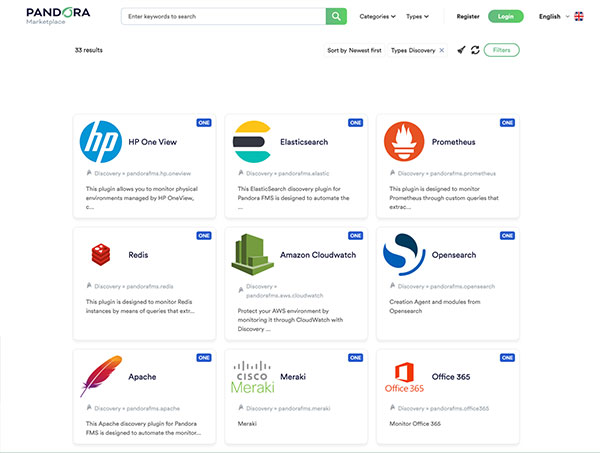Viewport: 600px width, 453px height.
Task: Remove the Types Discovery filter tag
Action: (442, 50)
